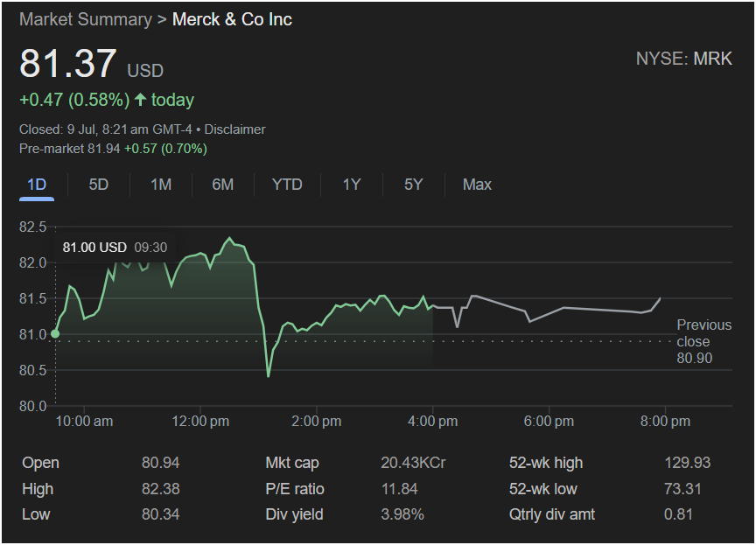
Task: Click the Mkt cap label
Action: pos(292,463)
